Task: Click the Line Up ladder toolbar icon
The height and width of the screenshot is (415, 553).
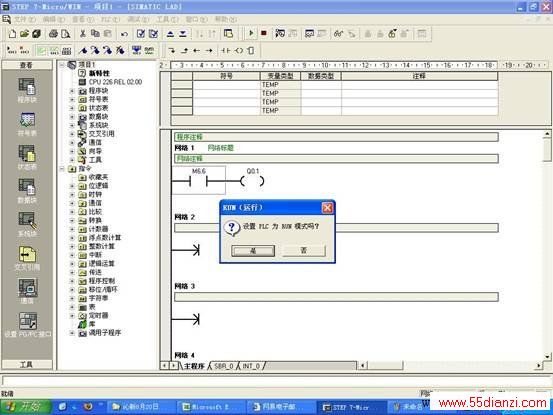Action: [x=184, y=51]
